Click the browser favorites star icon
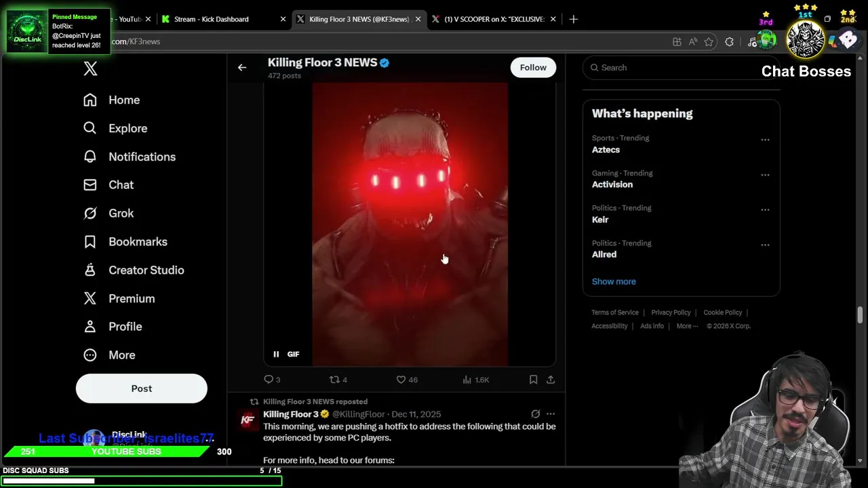Viewport: 868px width, 488px height. (709, 42)
